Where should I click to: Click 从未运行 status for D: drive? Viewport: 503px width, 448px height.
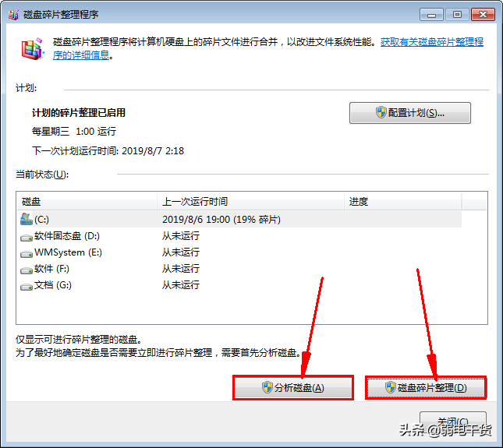click(181, 236)
